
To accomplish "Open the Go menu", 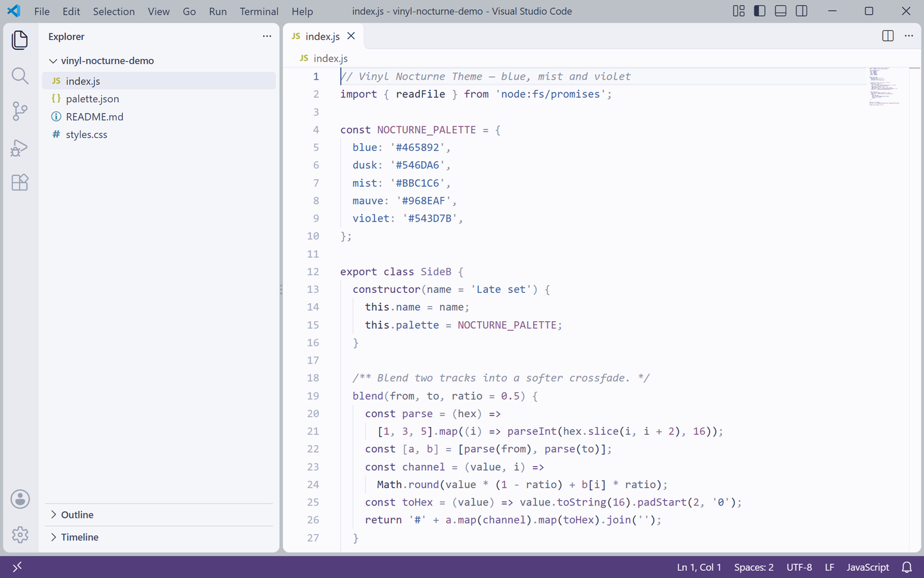I will coord(189,11).
